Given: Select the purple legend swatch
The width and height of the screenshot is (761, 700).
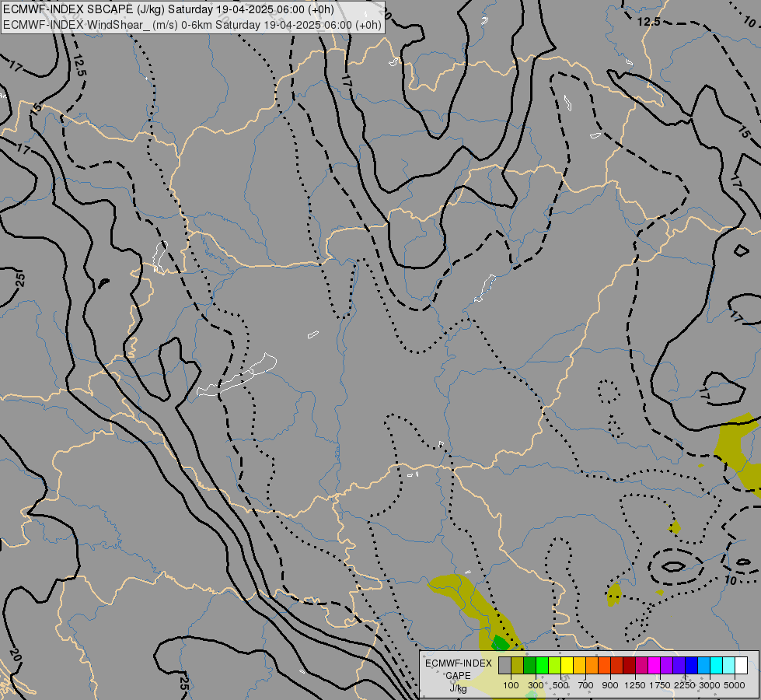Looking at the screenshot, I should pyautogui.click(x=667, y=665).
